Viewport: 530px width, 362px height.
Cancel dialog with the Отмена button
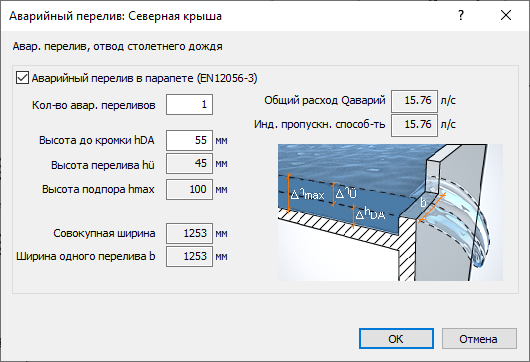pyautogui.click(x=479, y=339)
